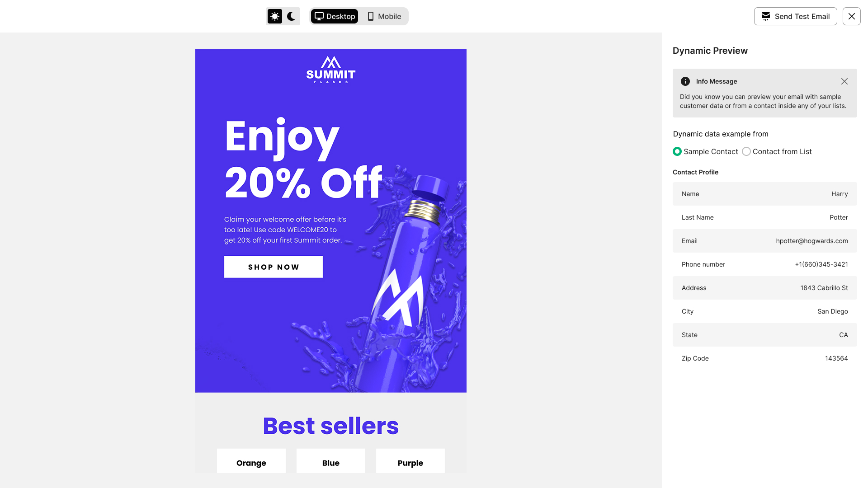Click the Zip Code row value
The height and width of the screenshot is (488, 868).
836,358
